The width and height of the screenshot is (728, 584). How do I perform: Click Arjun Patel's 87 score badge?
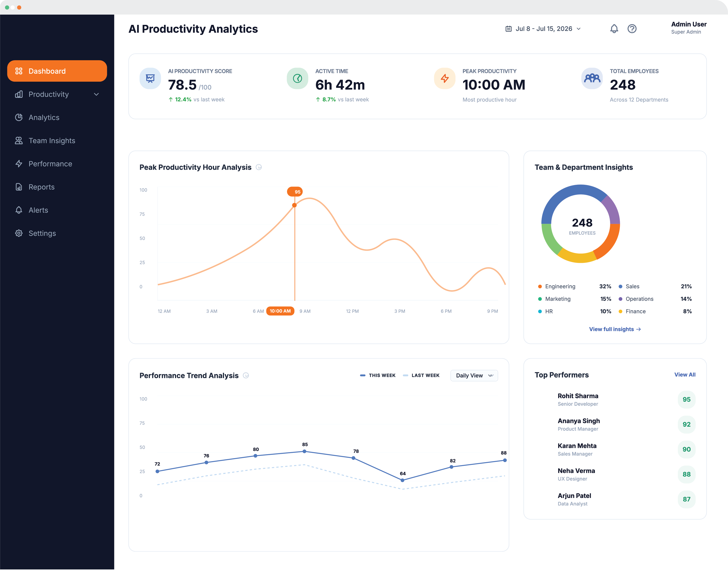click(686, 500)
